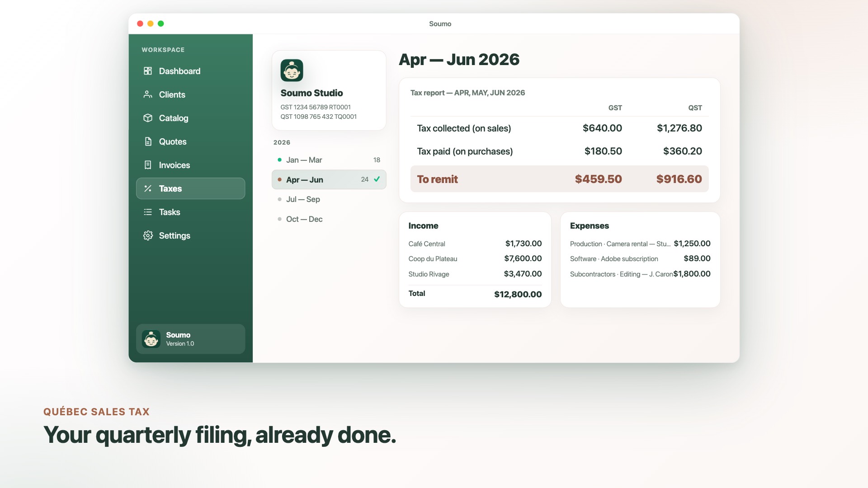Click the Tasks list icon
Screen dimensions: 868x488
click(148, 212)
